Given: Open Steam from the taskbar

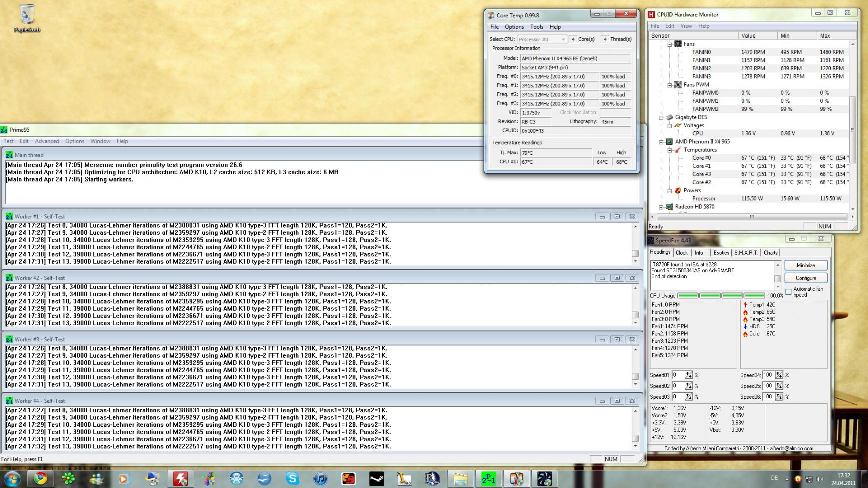Looking at the screenshot, I should (376, 479).
